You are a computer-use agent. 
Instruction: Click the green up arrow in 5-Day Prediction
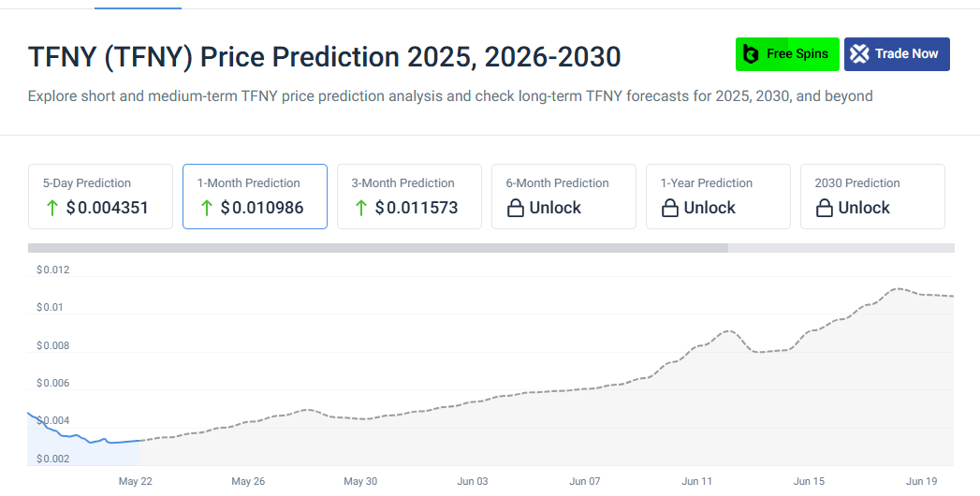point(51,208)
